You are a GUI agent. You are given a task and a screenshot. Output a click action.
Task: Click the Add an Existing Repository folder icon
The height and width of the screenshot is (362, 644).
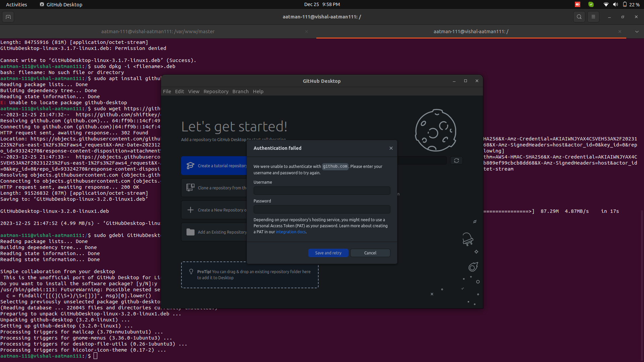click(190, 232)
